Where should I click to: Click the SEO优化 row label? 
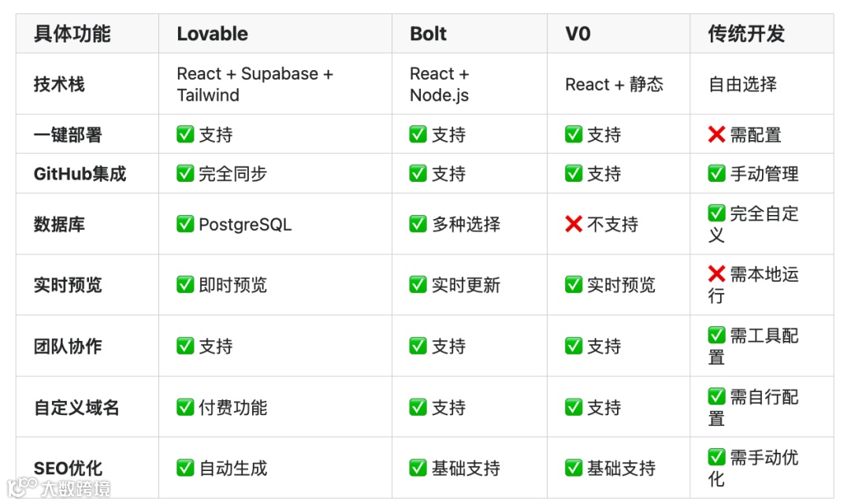coord(68,468)
